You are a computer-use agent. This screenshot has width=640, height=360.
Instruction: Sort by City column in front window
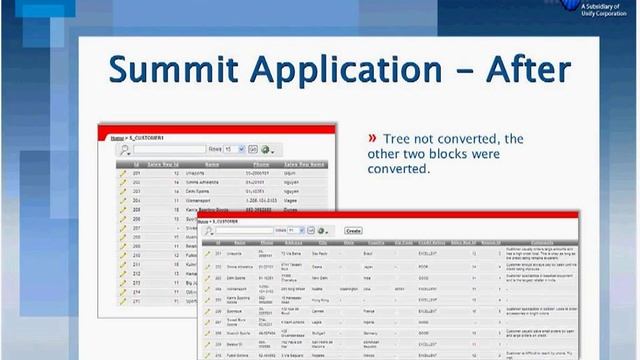pos(322,243)
